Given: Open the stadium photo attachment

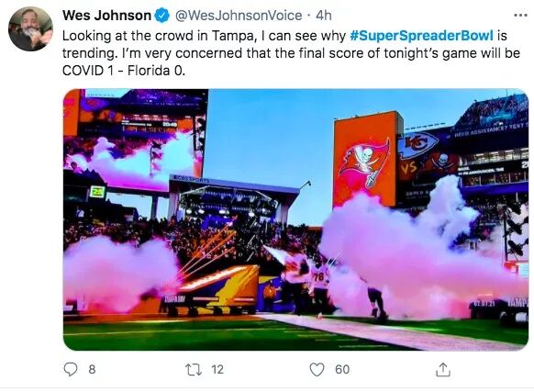Looking at the screenshot, I should click(295, 219).
